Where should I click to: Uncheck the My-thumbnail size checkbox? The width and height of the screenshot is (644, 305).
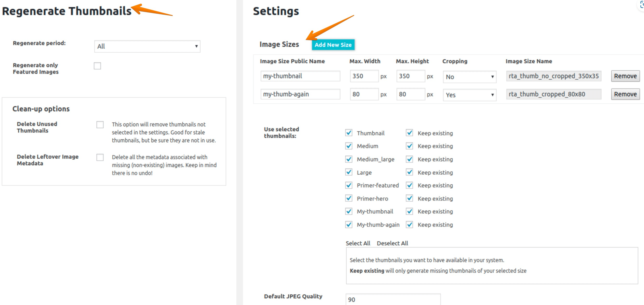coord(349,212)
